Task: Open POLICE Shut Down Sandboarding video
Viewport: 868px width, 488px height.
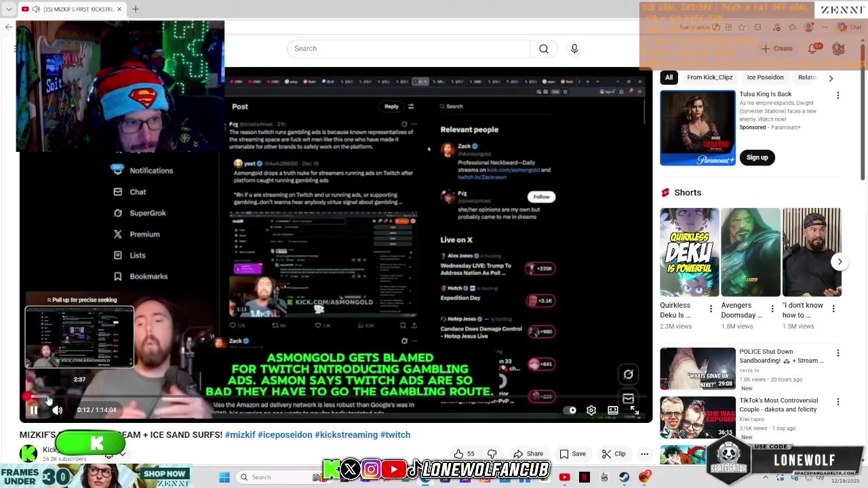Action: 697,369
